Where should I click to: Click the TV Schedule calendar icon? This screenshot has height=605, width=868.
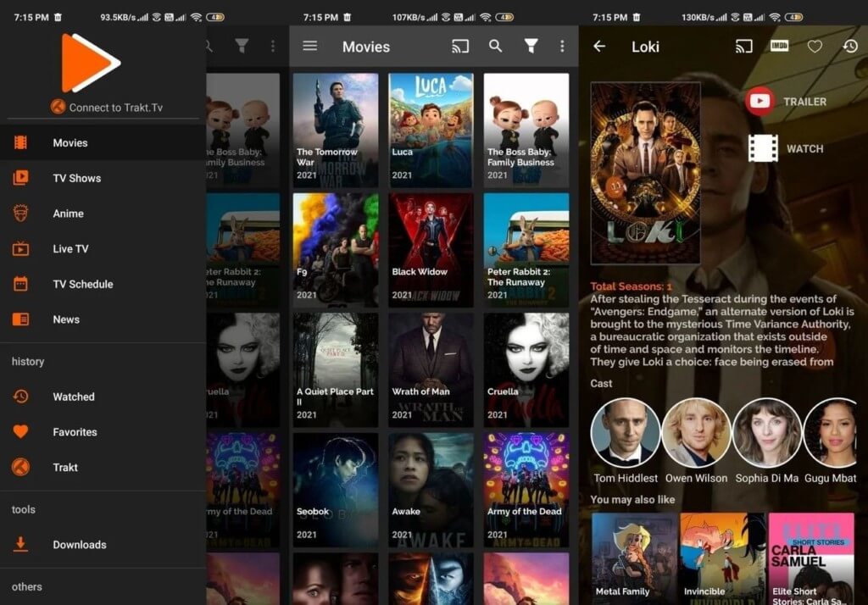tap(20, 284)
